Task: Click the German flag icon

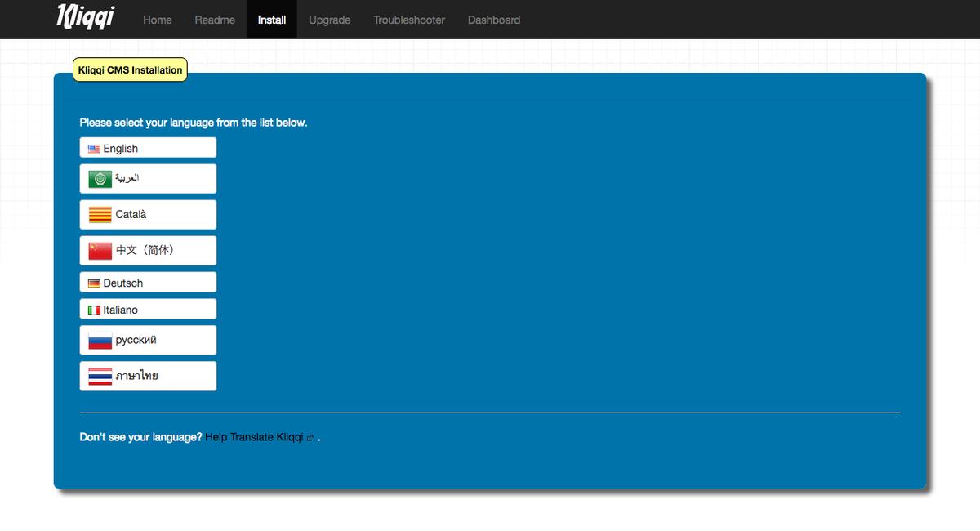Action: click(x=94, y=283)
